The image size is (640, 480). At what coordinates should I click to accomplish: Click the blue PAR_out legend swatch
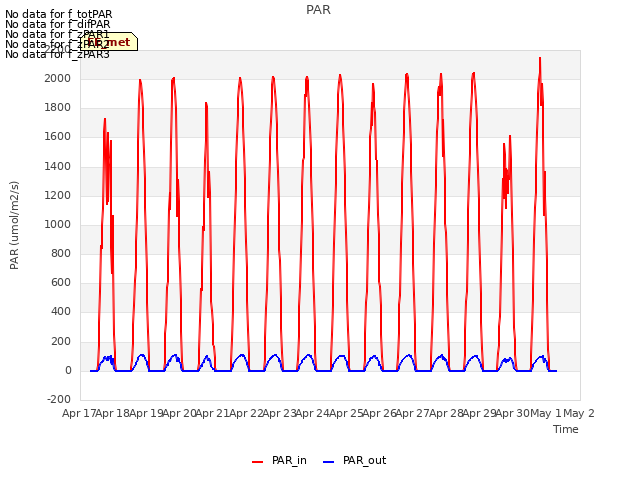[329, 462]
